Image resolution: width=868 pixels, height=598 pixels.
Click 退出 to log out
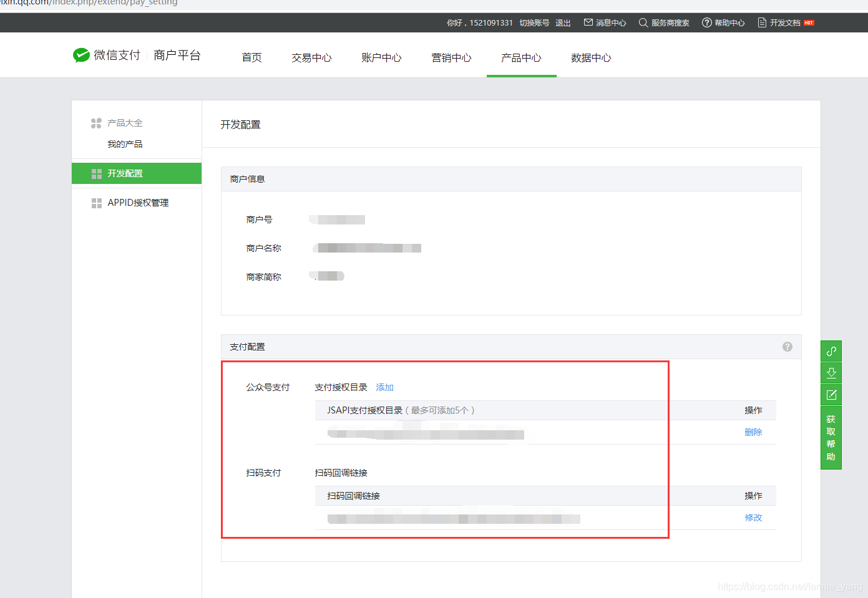563,23
